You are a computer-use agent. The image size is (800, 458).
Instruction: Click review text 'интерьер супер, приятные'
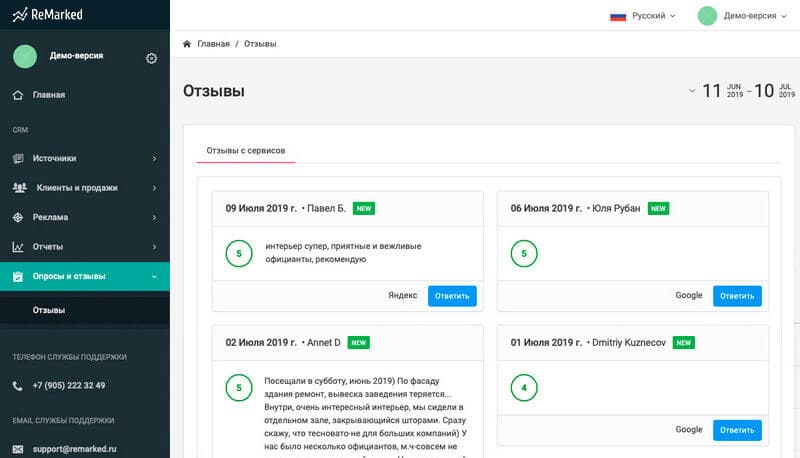pyautogui.click(x=343, y=252)
